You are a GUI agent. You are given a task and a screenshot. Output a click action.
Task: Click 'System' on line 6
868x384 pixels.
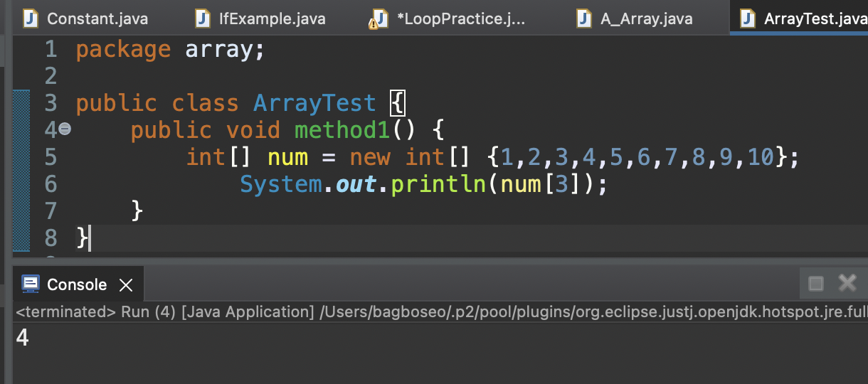(281, 184)
